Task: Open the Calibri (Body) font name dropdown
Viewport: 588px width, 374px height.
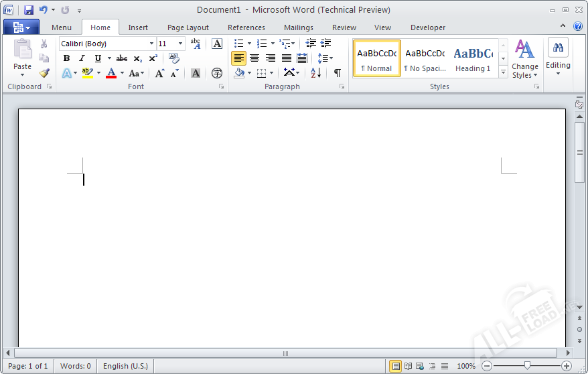Action: pyautogui.click(x=151, y=44)
